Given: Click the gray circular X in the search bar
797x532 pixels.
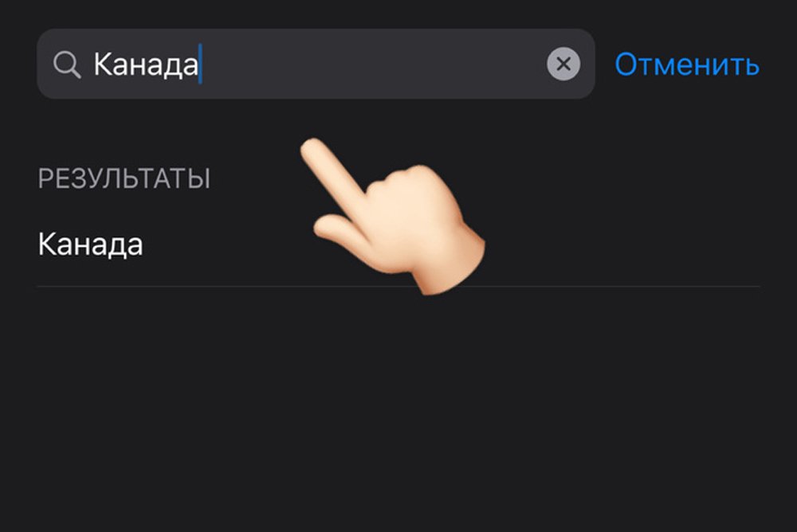Looking at the screenshot, I should click(563, 65).
